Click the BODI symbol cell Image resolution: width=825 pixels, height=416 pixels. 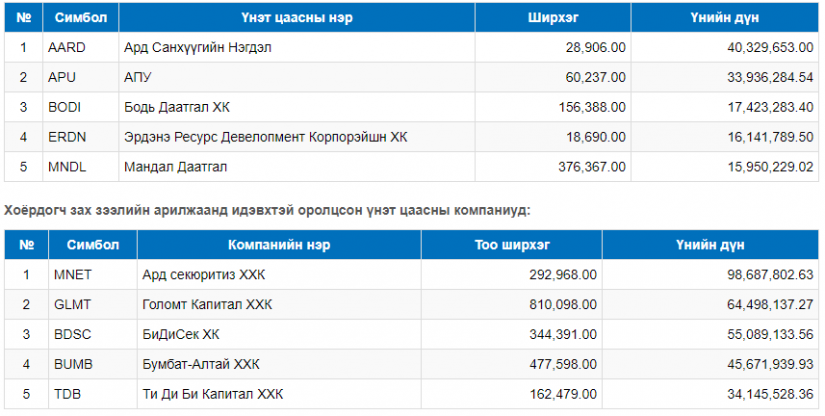[81, 107]
